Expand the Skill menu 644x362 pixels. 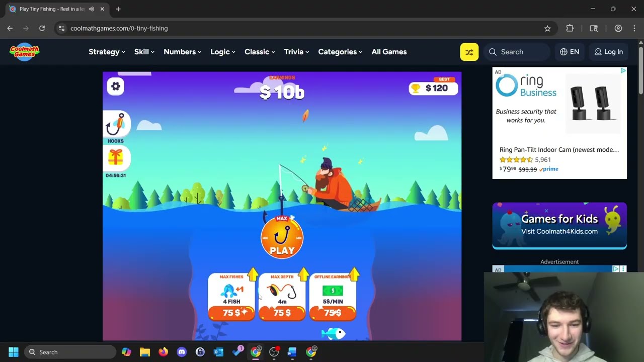tap(144, 52)
